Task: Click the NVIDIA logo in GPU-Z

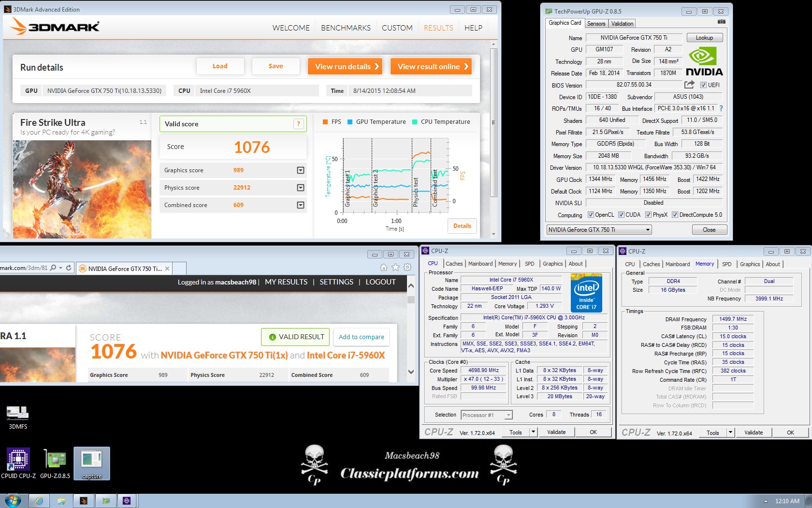Action: coord(704,61)
